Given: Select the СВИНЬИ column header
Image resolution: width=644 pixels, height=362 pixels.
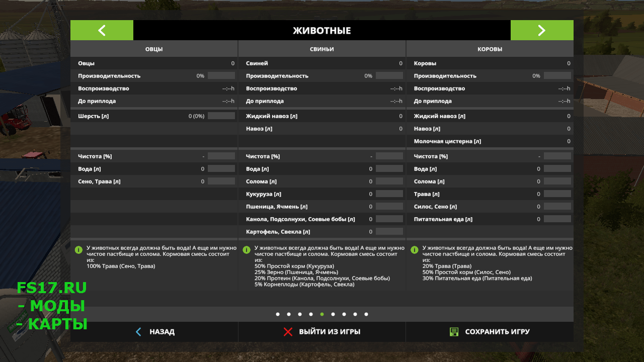Looking at the screenshot, I should click(x=322, y=49).
